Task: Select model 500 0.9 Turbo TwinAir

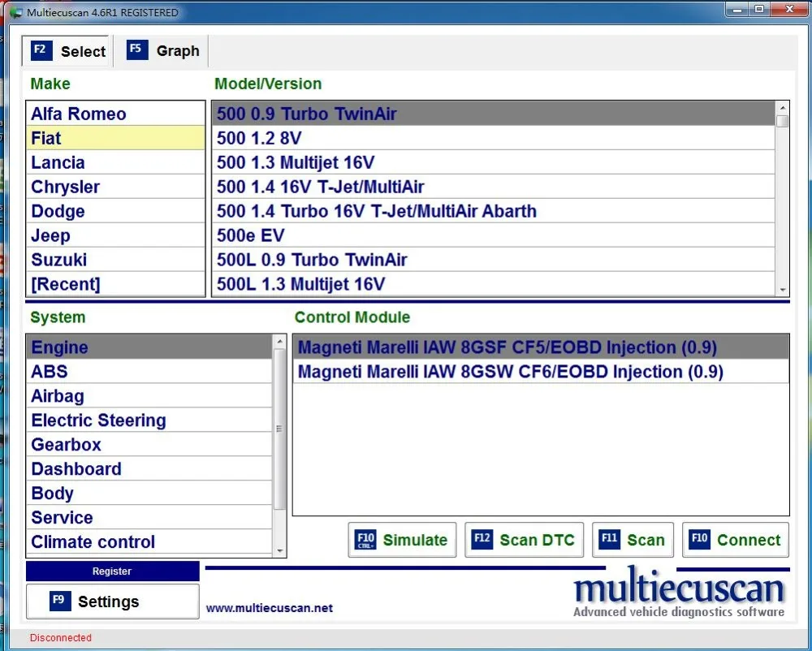Action: (x=494, y=114)
